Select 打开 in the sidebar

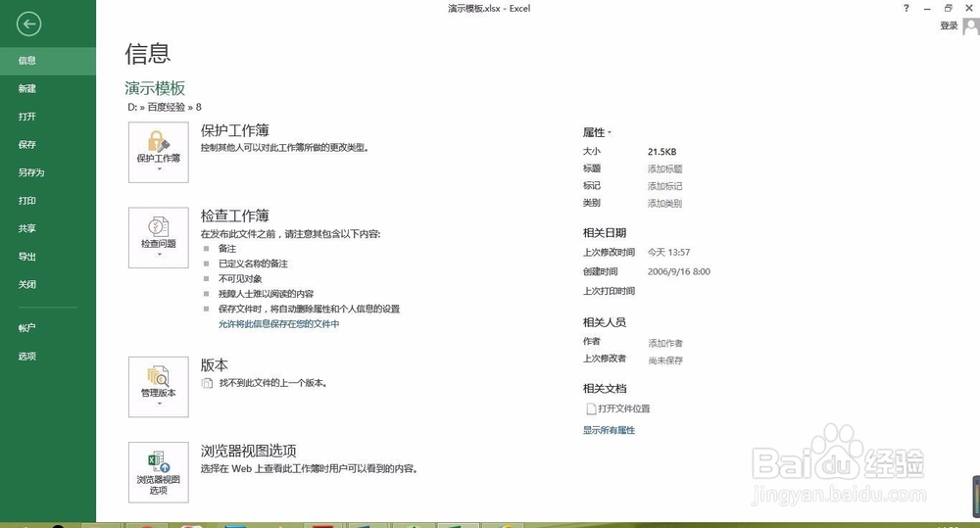[48, 117]
